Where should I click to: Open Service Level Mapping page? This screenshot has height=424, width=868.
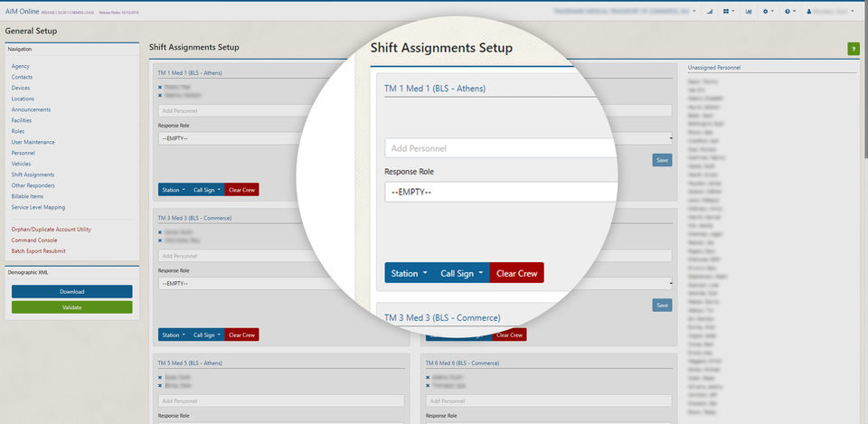[x=38, y=207]
